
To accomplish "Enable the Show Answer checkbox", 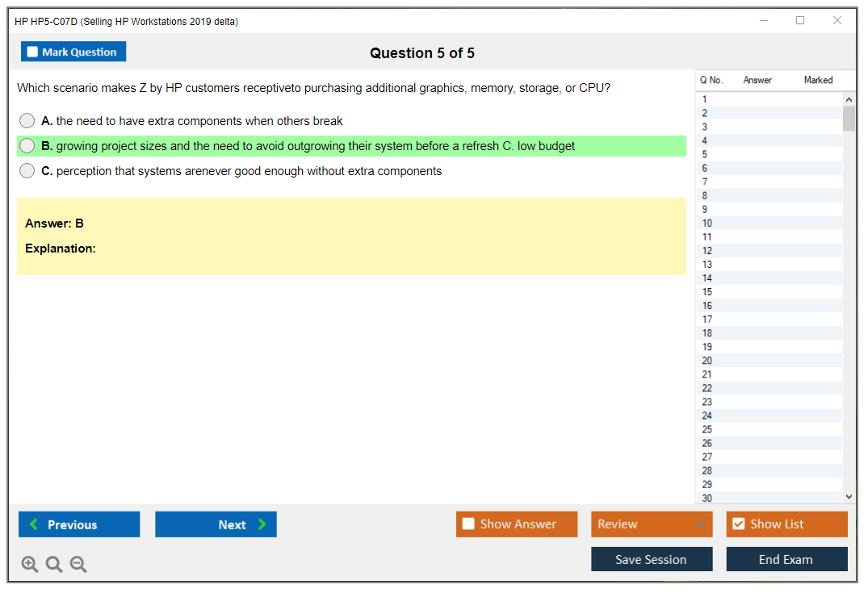I will [468, 524].
